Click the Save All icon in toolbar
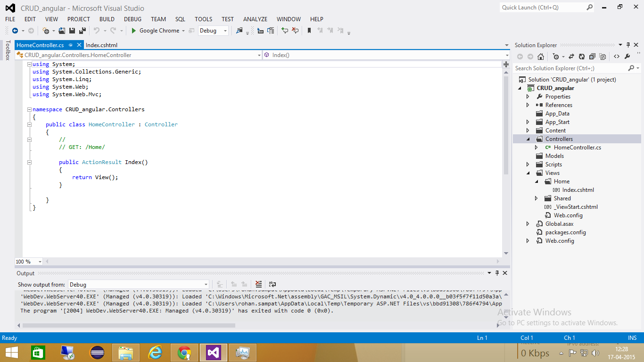644x362 pixels. pyautogui.click(x=82, y=31)
